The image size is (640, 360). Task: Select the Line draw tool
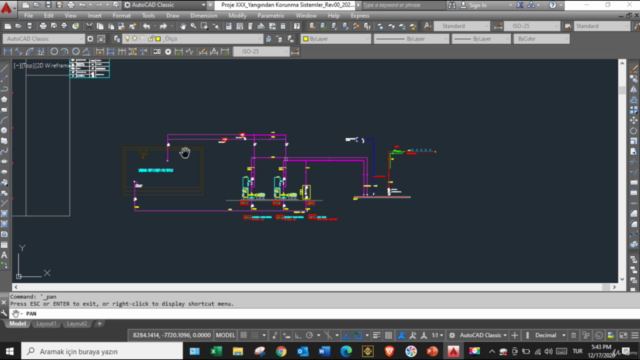tap(4, 69)
